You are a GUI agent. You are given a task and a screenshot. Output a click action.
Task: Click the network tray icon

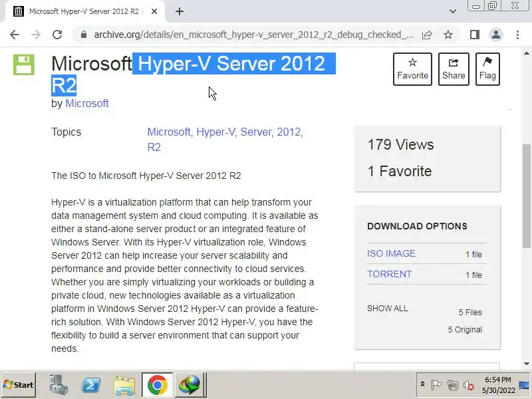(453, 385)
